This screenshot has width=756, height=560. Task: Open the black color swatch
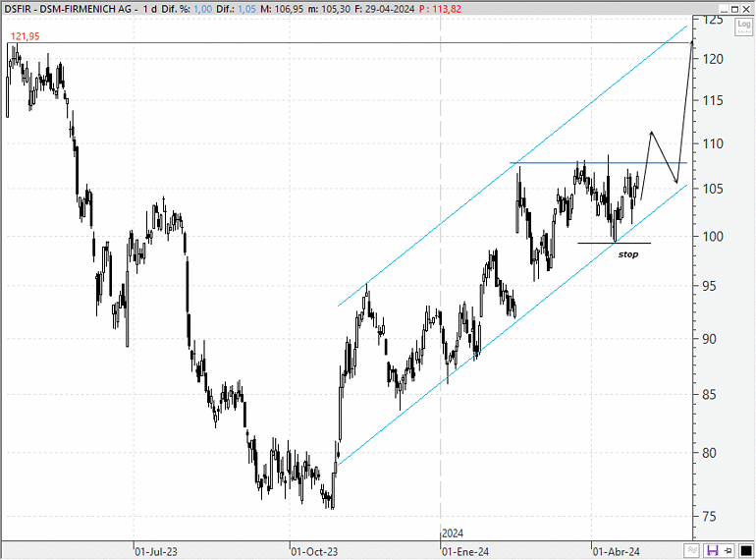[x=746, y=550]
